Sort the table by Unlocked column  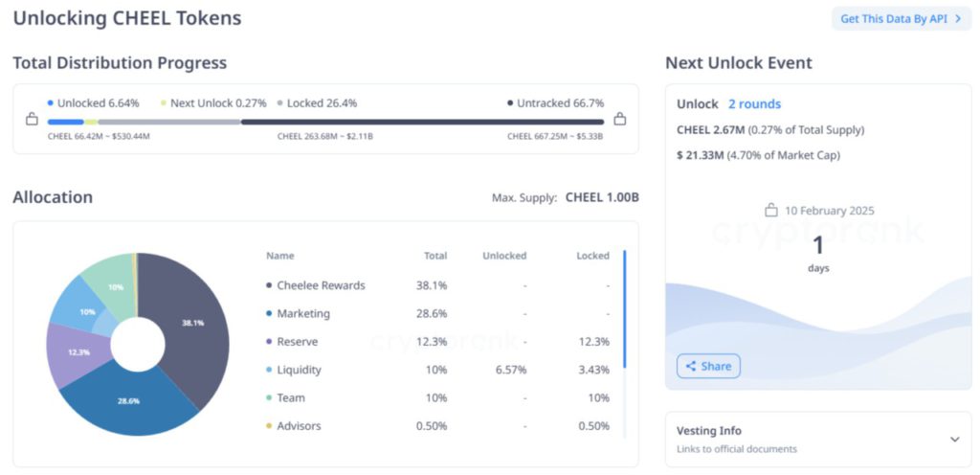click(x=504, y=256)
